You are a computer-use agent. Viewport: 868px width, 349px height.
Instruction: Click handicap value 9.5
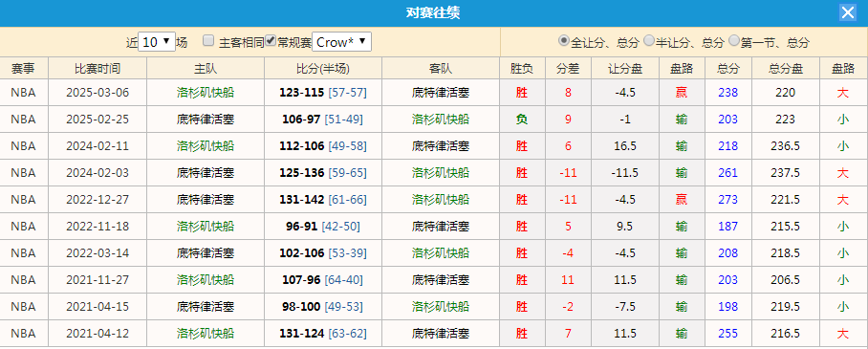coord(625,226)
